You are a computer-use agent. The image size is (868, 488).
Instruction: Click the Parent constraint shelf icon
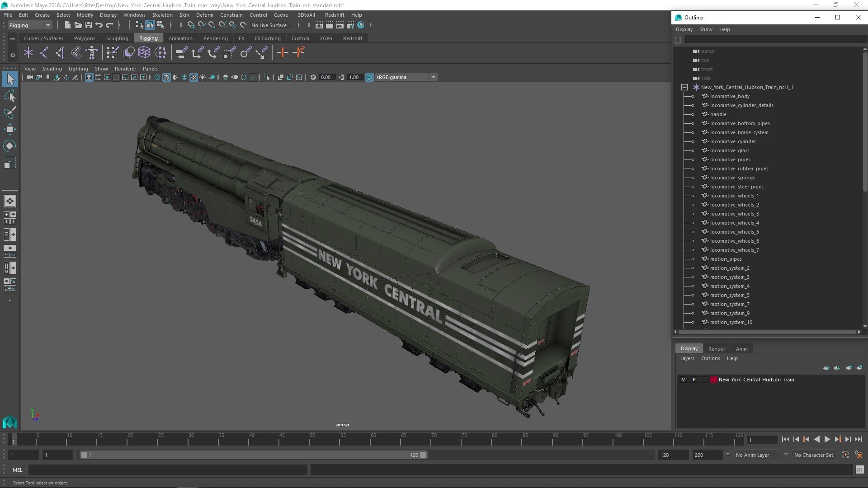pyautogui.click(x=181, y=53)
